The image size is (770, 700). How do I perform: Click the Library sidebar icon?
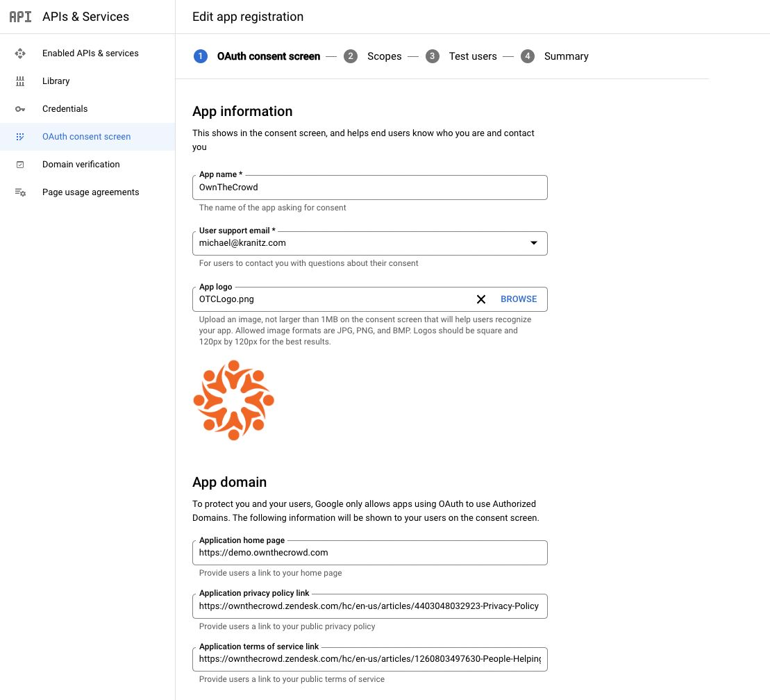point(20,81)
